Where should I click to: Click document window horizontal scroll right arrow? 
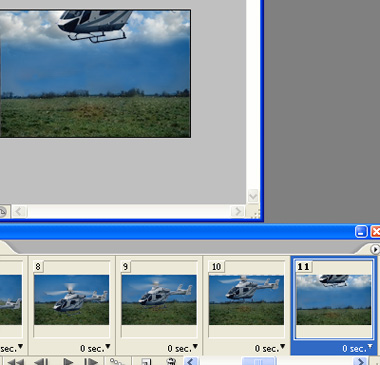pyautogui.click(x=238, y=211)
